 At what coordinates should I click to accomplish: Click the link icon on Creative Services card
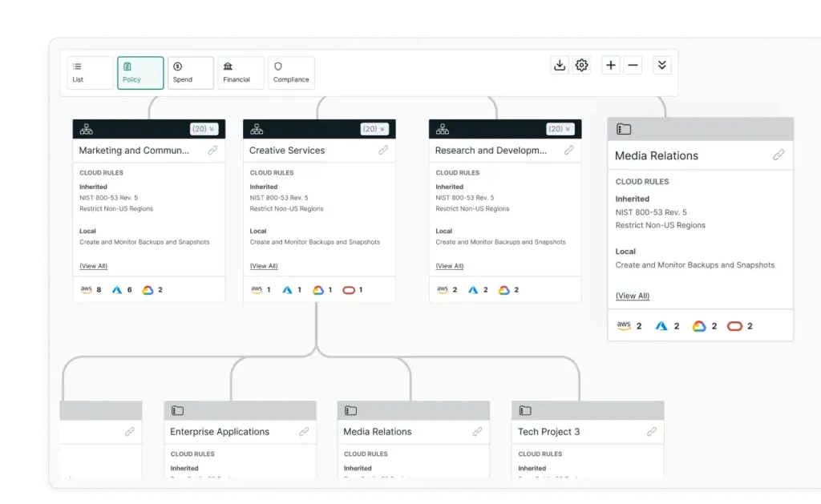(383, 151)
